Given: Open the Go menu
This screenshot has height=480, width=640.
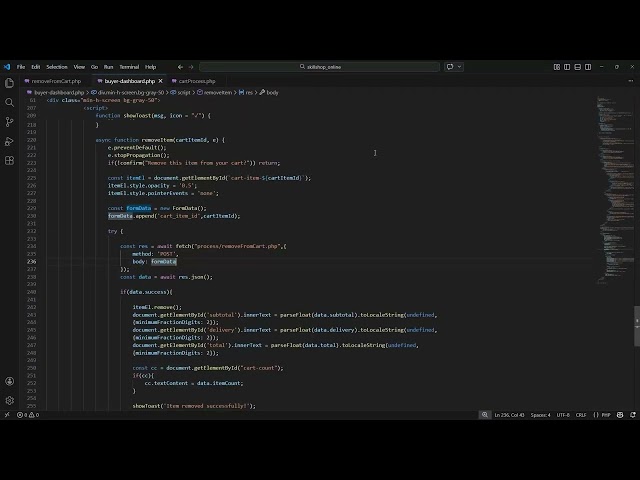Looking at the screenshot, I should pyautogui.click(x=94, y=67).
